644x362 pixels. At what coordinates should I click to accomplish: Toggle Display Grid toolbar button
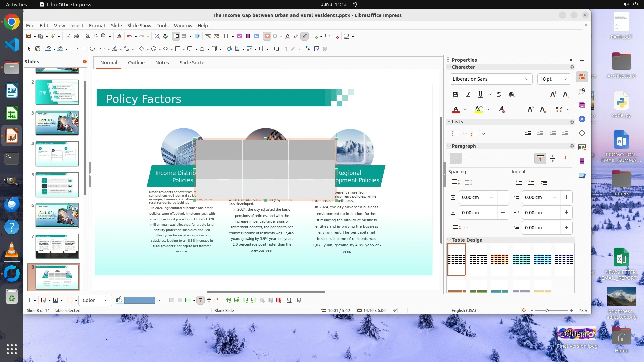click(x=176, y=36)
